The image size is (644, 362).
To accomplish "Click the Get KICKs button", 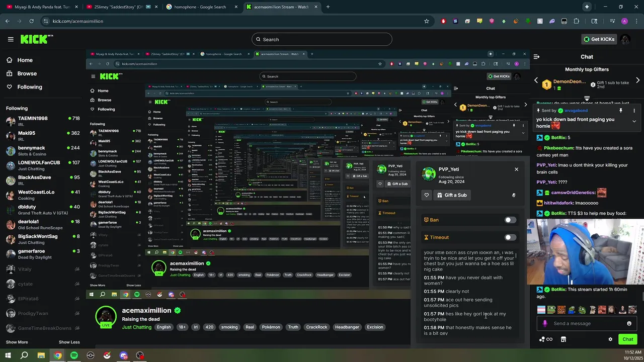I will (599, 39).
